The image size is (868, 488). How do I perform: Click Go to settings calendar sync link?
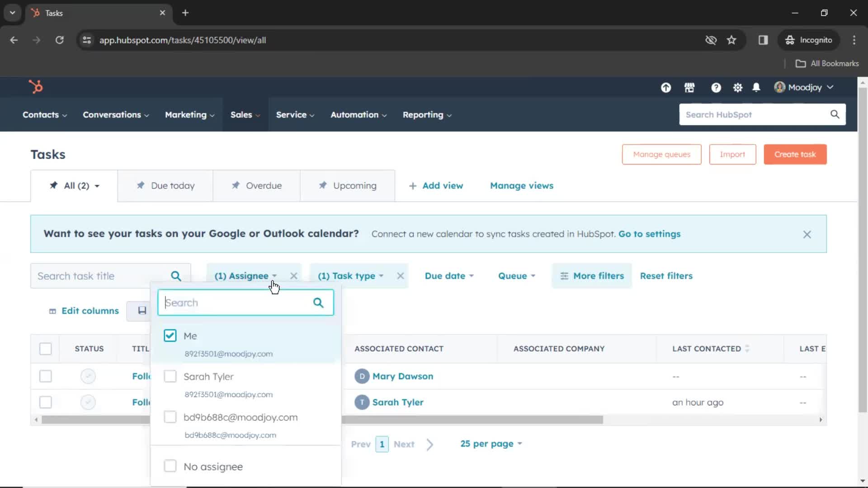[649, 234]
